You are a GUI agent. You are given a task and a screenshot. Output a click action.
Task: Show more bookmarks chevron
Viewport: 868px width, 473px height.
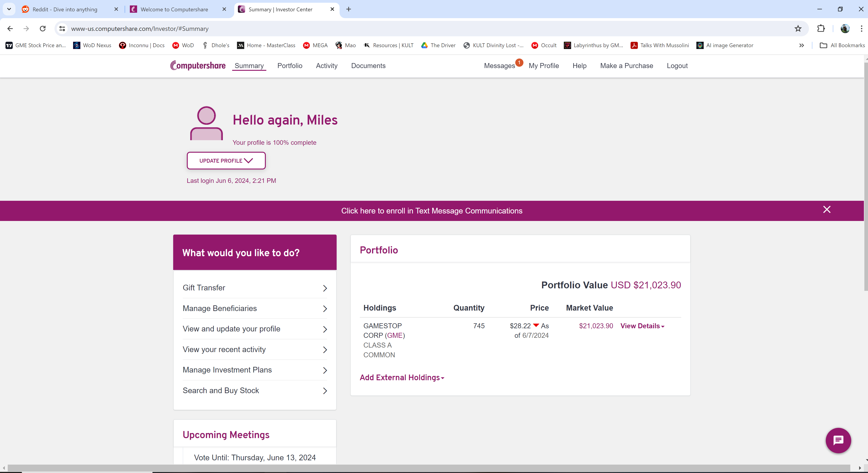802,45
